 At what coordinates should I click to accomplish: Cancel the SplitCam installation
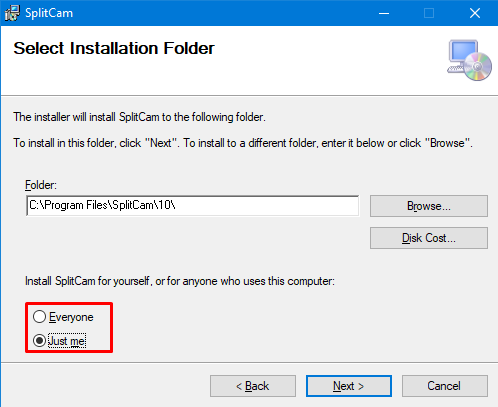coord(445,386)
